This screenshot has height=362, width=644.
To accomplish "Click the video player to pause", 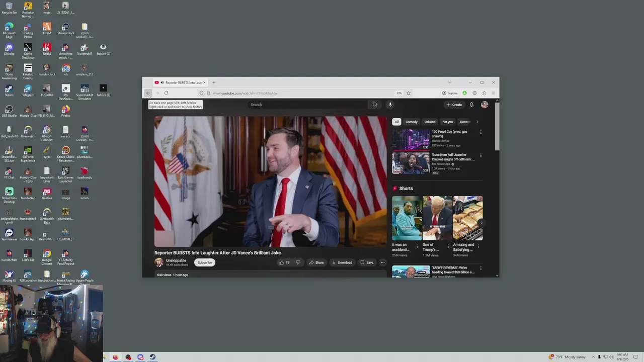I will (271, 182).
